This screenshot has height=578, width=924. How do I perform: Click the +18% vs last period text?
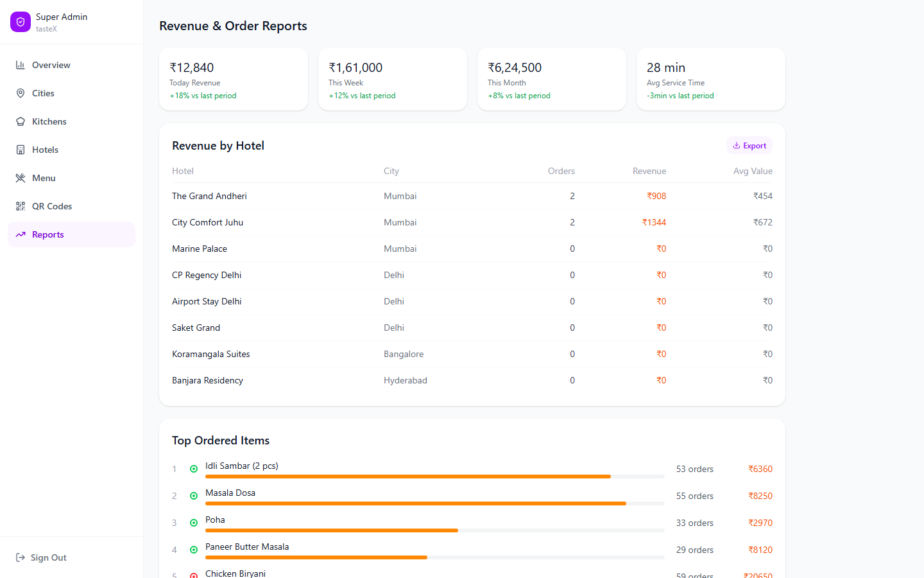click(x=203, y=96)
